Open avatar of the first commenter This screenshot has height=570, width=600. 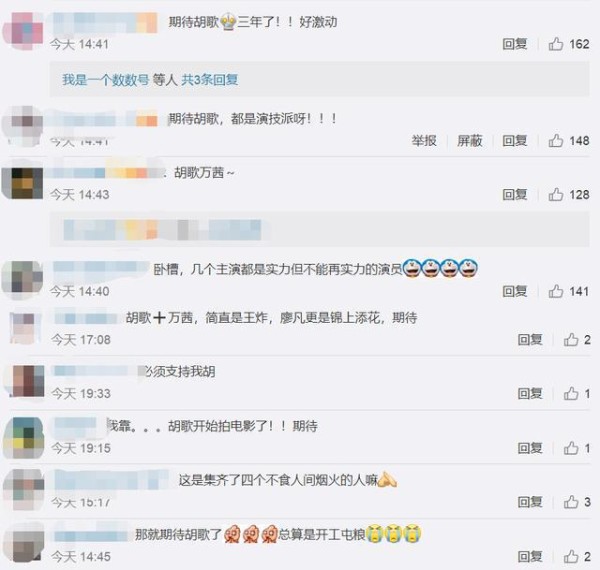[x=23, y=31]
